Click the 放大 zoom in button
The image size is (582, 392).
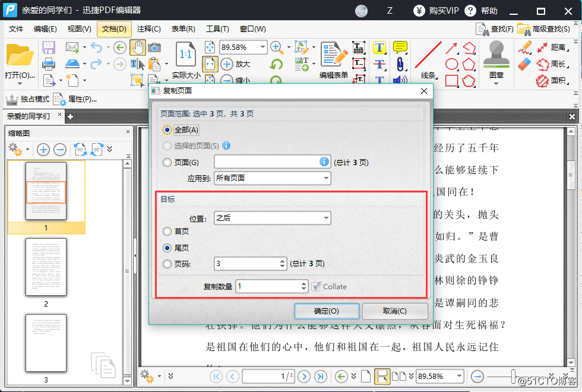[235, 64]
